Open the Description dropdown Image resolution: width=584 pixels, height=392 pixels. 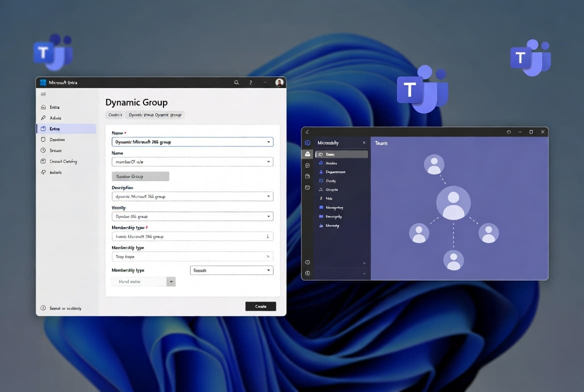[192, 196]
